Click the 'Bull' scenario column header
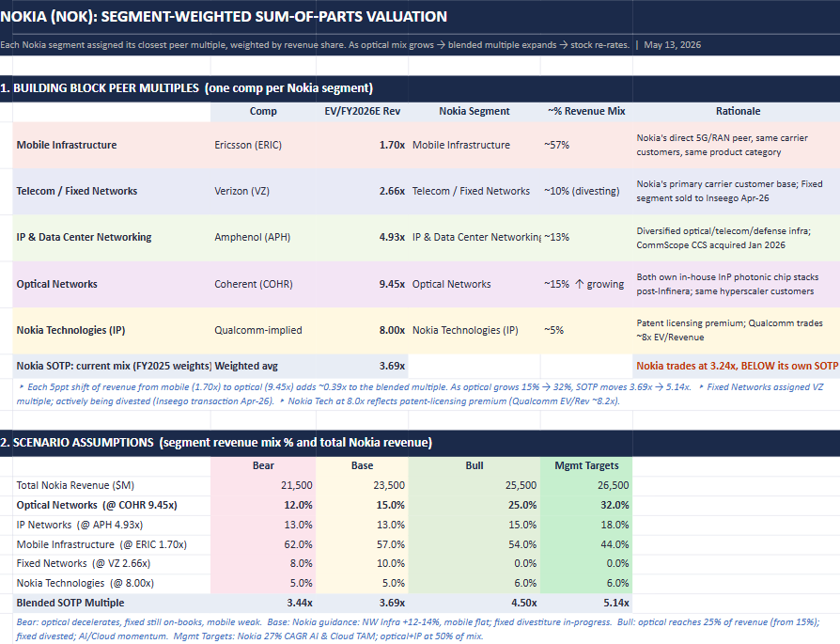The width and height of the screenshot is (840, 644). click(x=474, y=465)
